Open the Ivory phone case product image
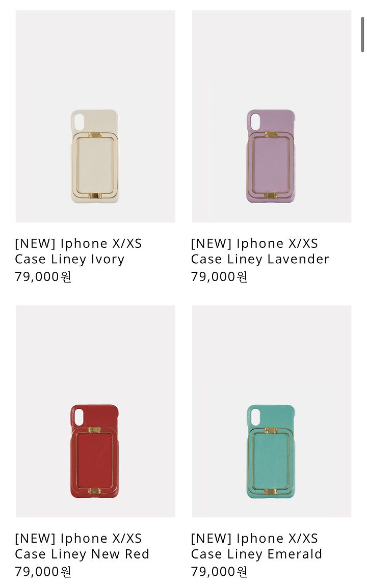 pyautogui.click(x=95, y=116)
